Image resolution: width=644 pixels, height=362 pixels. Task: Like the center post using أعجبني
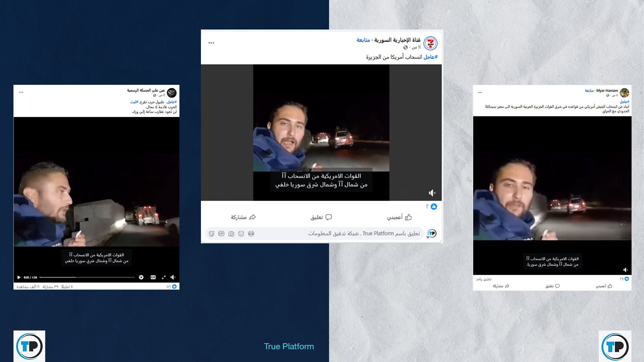coord(399,217)
